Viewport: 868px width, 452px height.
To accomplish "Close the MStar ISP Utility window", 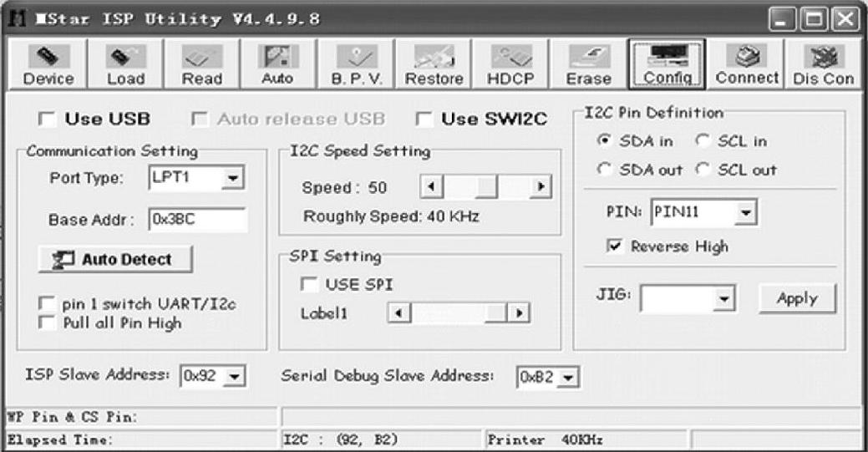I will 845,19.
